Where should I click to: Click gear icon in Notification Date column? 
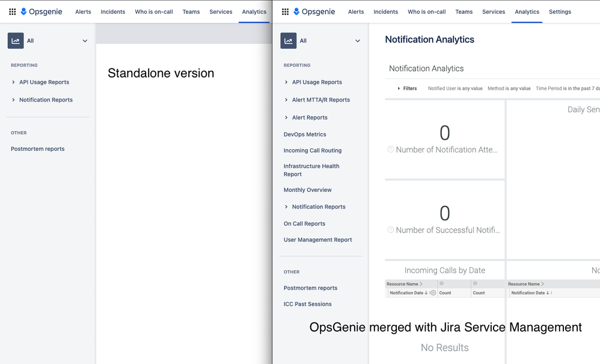pyautogui.click(x=433, y=293)
